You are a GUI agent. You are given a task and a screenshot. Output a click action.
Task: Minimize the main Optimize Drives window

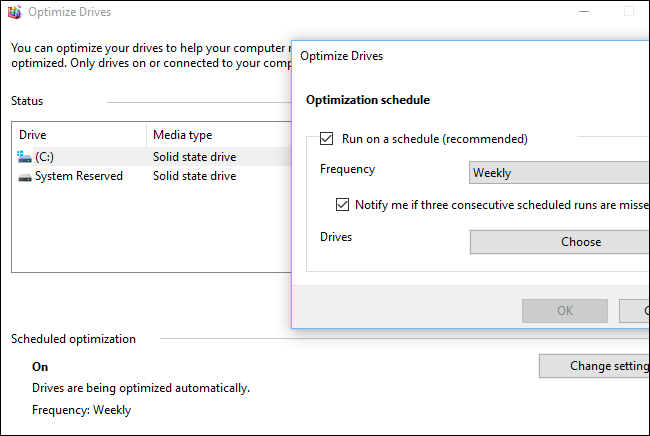(585, 12)
